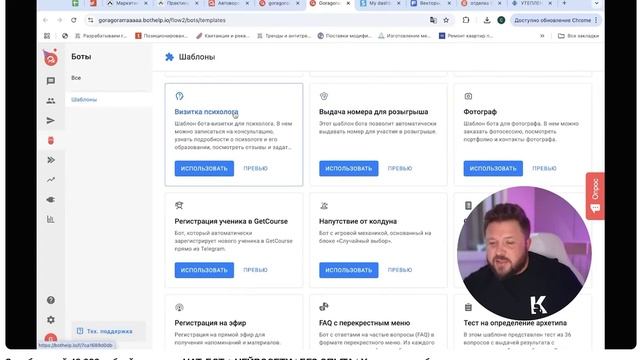Screen dimensions: 640x360
Task: Click the Напутствие от колдуна card icon
Action: pyautogui.click(x=324, y=205)
